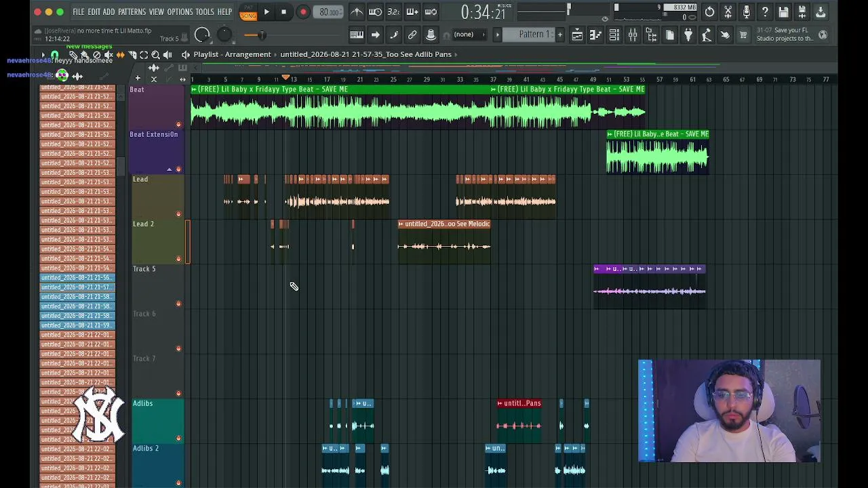Open the Channel rack icon
868x488 pixels.
tap(614, 35)
